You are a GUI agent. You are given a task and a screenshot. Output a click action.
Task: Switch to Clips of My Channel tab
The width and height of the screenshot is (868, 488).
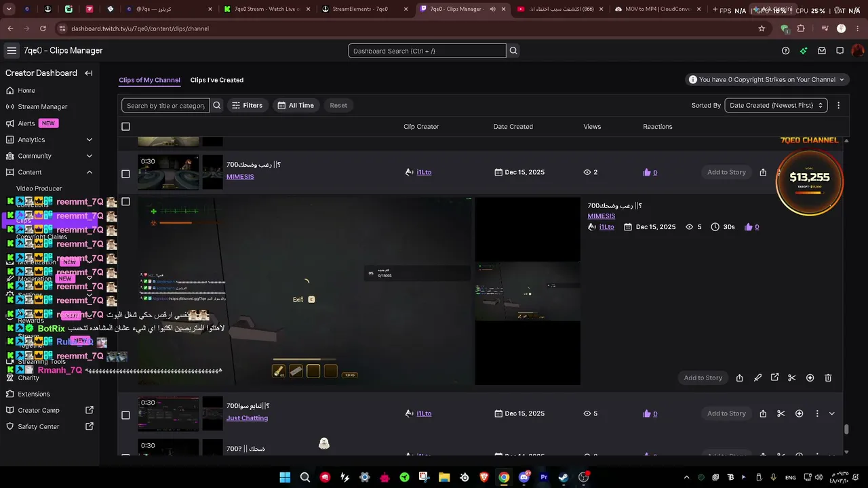149,80
